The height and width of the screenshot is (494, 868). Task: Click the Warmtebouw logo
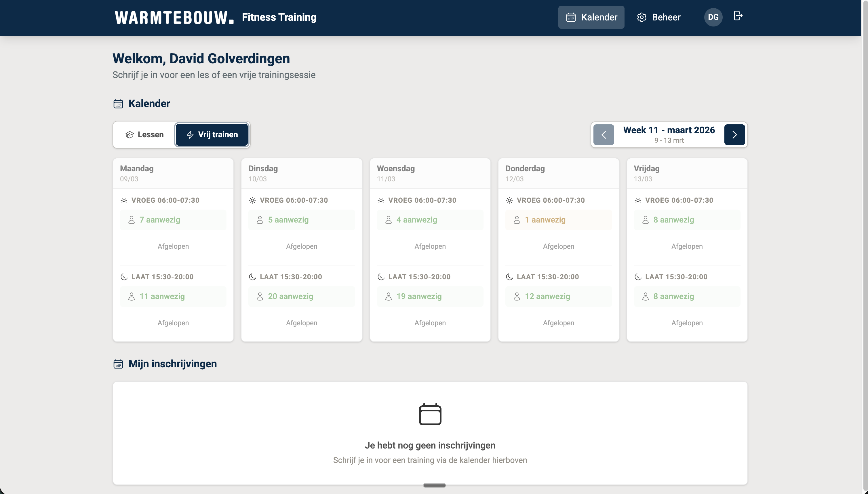pos(174,17)
